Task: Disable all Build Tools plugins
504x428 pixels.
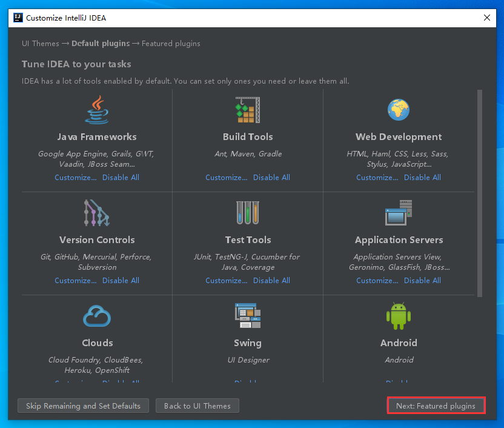Action: (x=271, y=177)
